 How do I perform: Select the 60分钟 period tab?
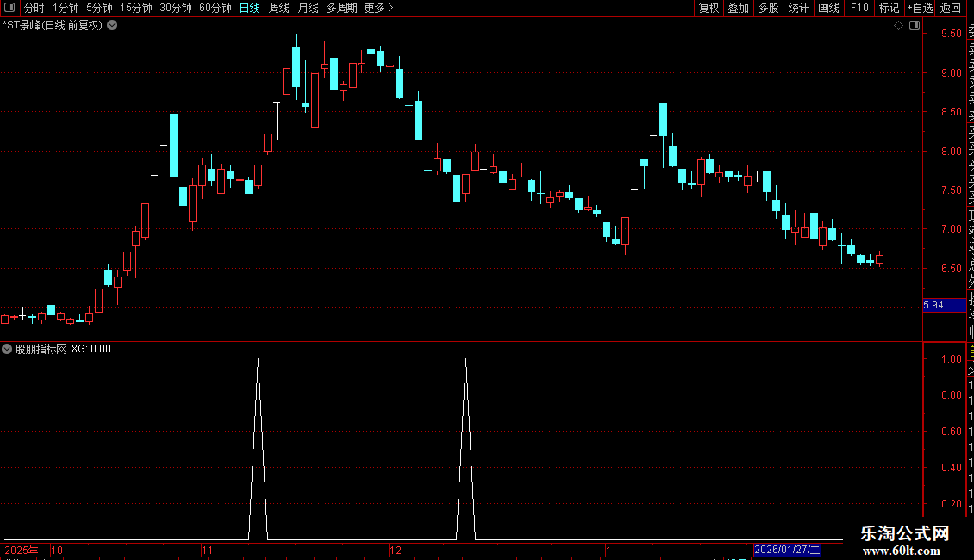(x=215, y=8)
